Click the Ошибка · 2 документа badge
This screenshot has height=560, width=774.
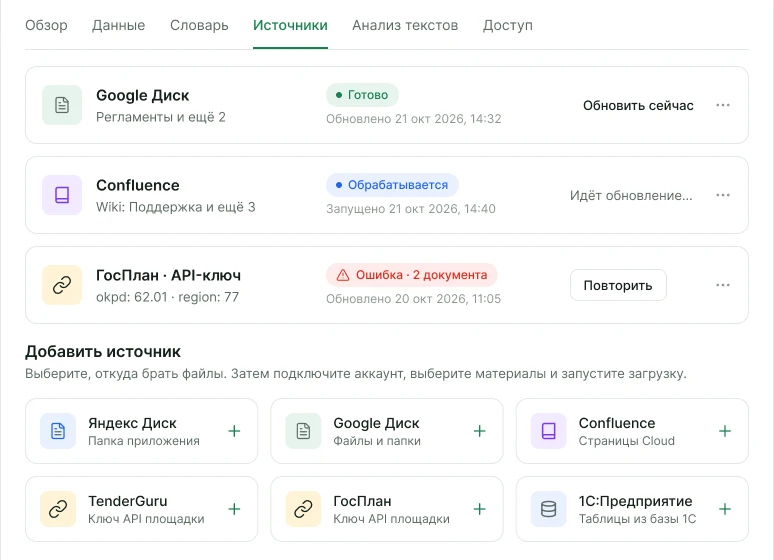coord(412,275)
